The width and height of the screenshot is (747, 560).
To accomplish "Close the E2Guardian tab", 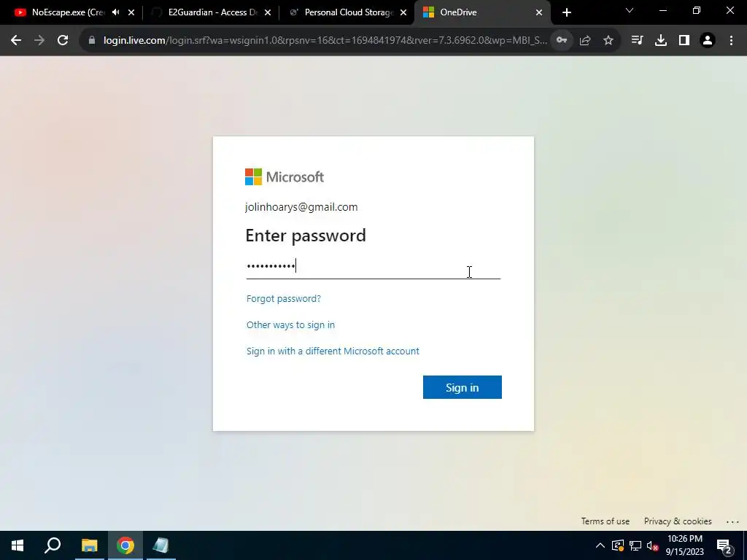I will pyautogui.click(x=268, y=12).
